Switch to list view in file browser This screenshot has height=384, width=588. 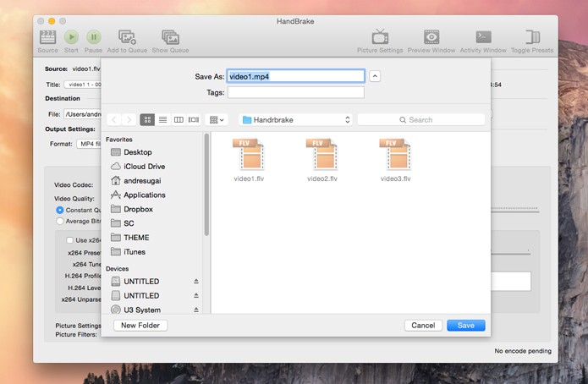pyautogui.click(x=162, y=119)
